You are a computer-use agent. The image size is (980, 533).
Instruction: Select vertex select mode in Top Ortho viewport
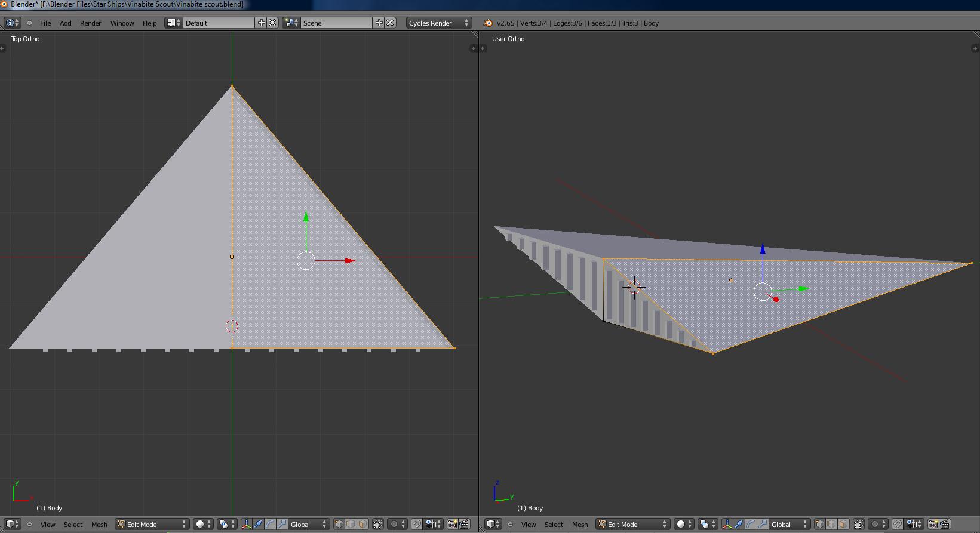[x=339, y=524]
